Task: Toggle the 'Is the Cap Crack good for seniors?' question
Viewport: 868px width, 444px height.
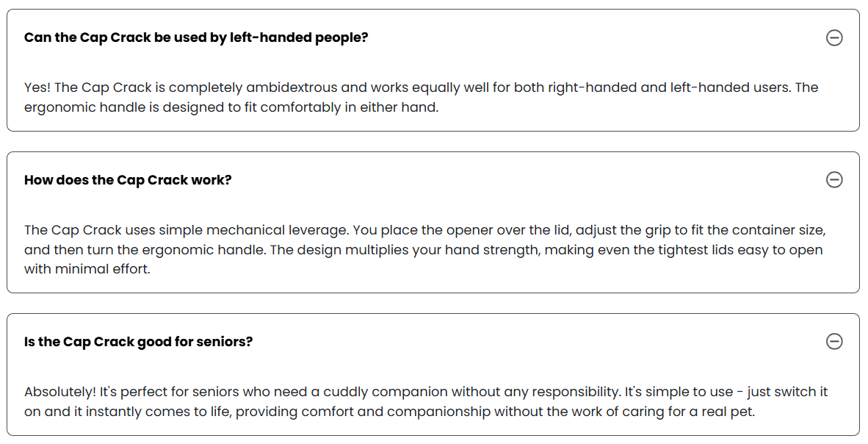Action: tap(138, 341)
